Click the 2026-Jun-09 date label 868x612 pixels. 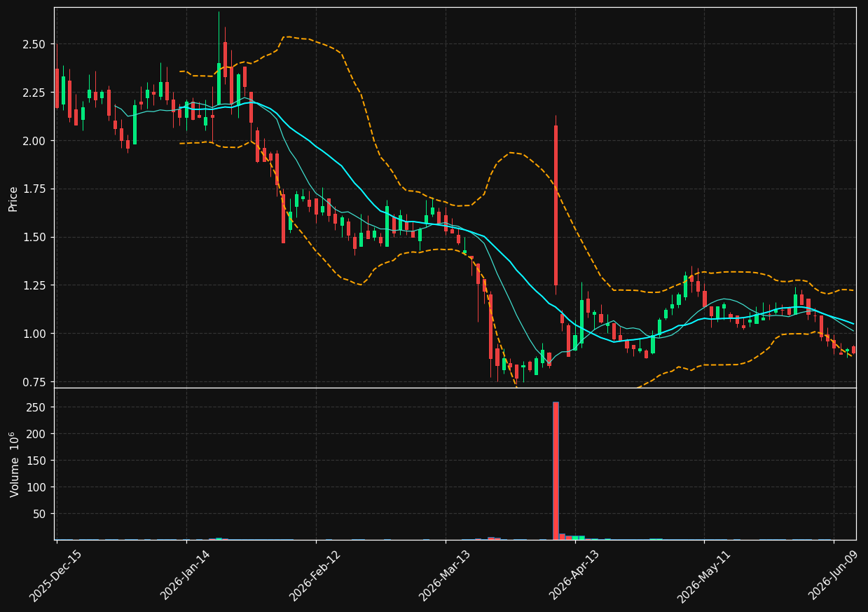834,576
